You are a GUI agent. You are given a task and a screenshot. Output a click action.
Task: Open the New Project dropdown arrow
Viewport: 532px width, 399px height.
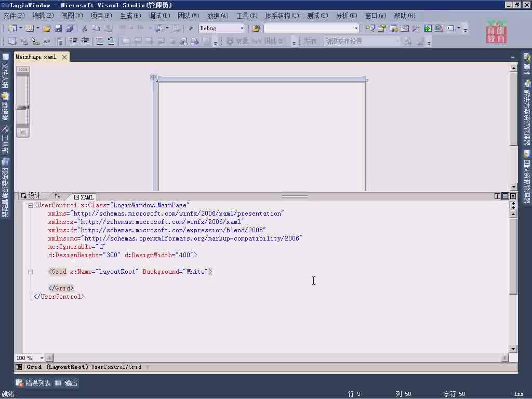pyautogui.click(x=21, y=28)
